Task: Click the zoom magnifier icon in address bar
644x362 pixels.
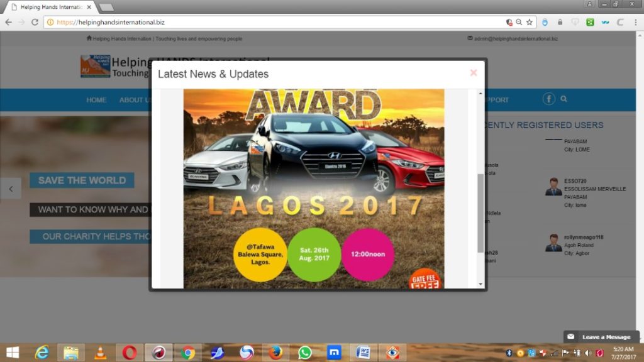Action: coord(519,22)
